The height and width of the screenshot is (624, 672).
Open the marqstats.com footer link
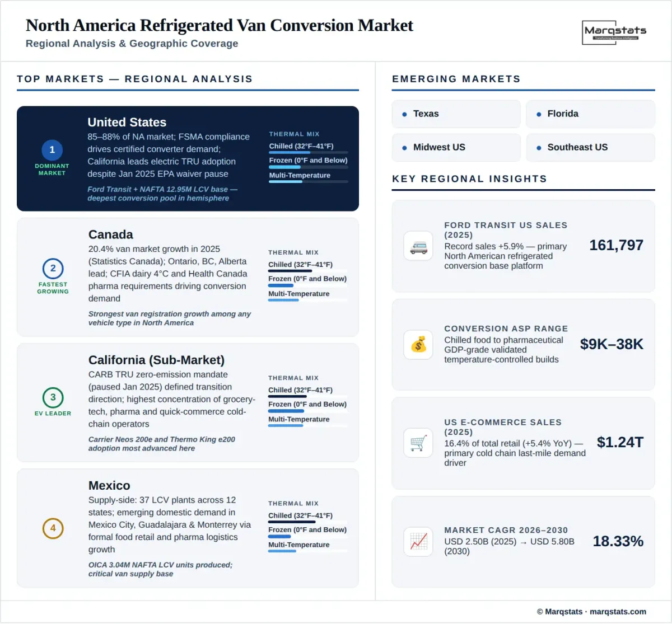coord(618,612)
